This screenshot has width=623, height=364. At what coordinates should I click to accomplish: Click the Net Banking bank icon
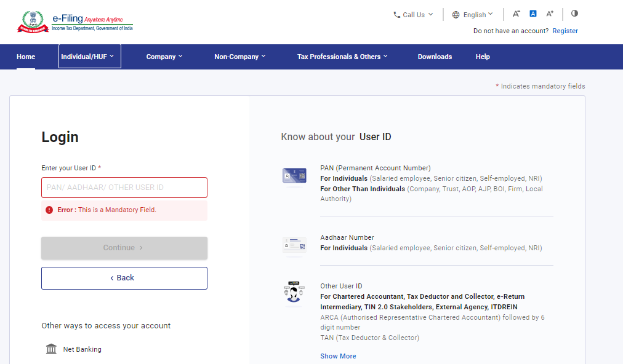point(52,349)
